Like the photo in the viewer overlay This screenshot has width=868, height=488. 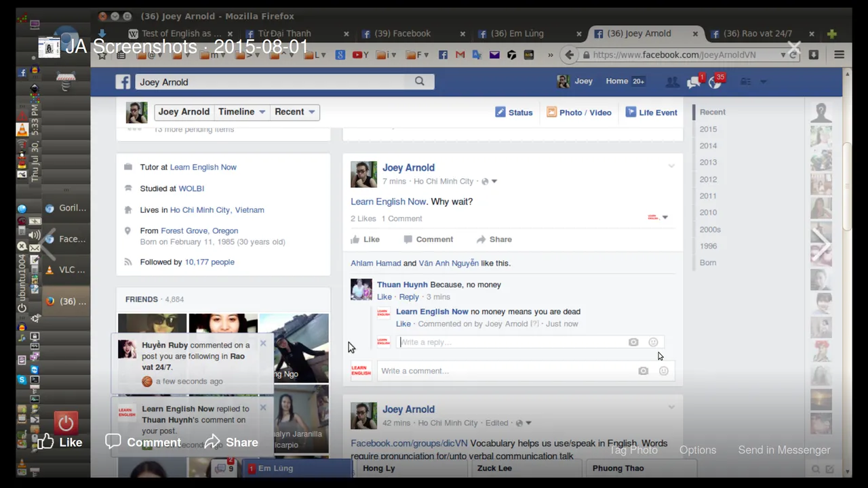pyautogui.click(x=60, y=442)
